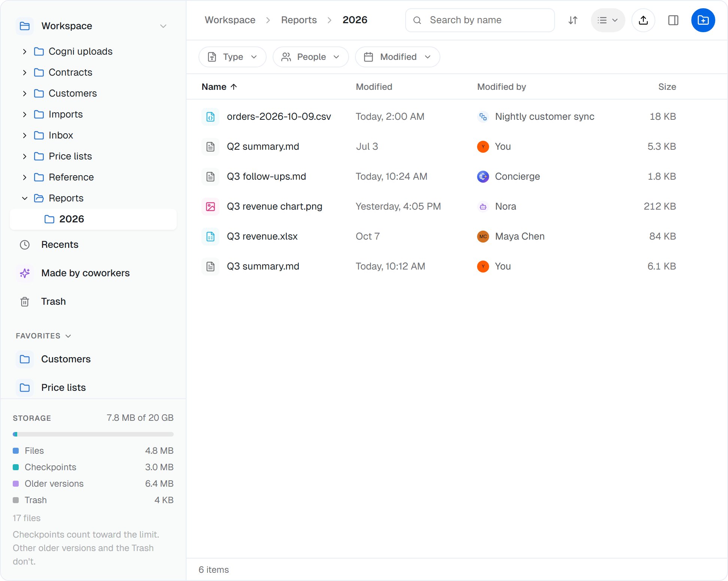Click the document icon for Q3 follow-ups.md
728x581 pixels.
(x=210, y=177)
